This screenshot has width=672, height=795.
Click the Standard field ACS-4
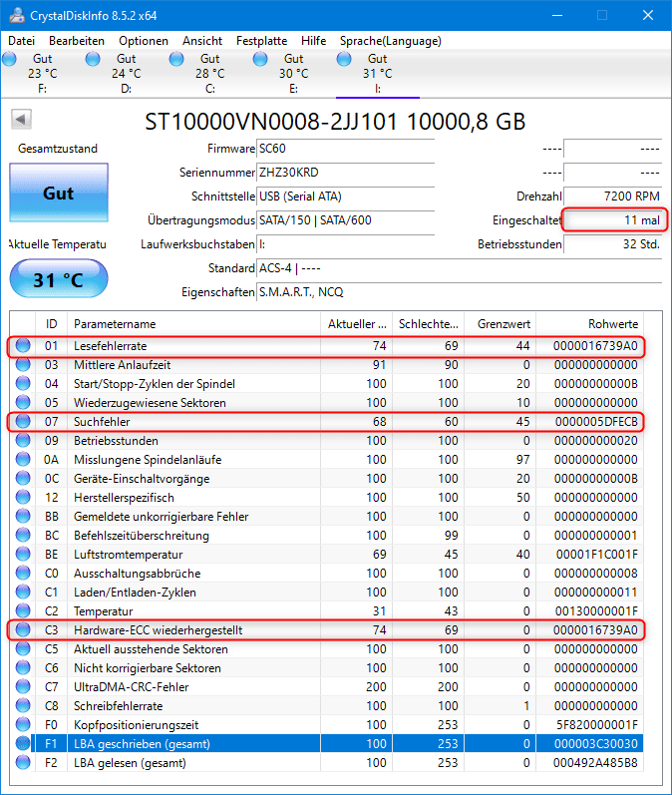[x=460, y=267]
